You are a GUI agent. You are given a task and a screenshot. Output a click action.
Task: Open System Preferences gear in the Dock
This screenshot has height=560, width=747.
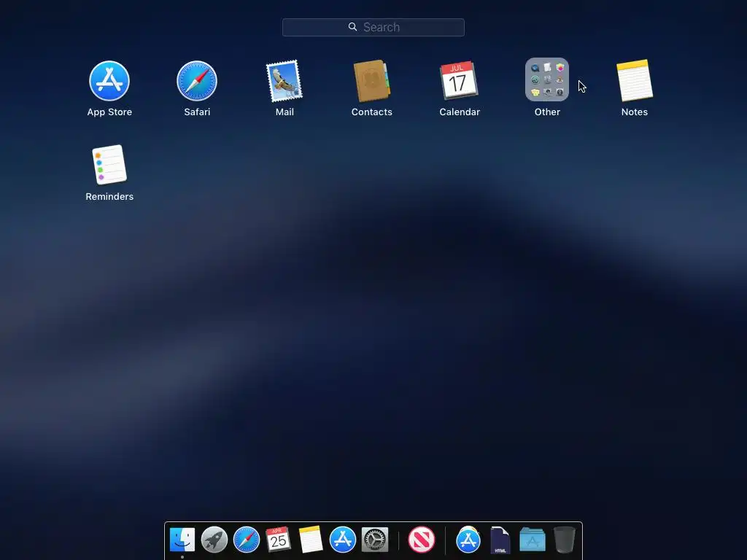(x=375, y=540)
